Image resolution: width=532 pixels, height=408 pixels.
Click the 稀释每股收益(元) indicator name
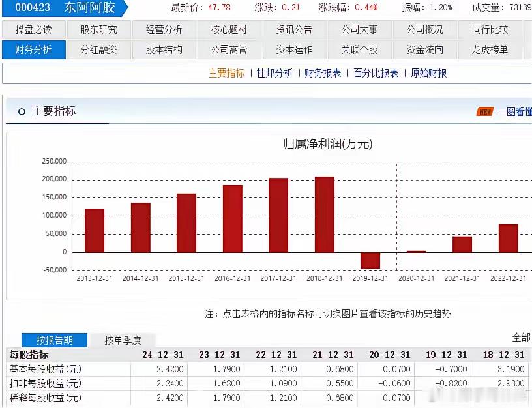click(x=46, y=398)
